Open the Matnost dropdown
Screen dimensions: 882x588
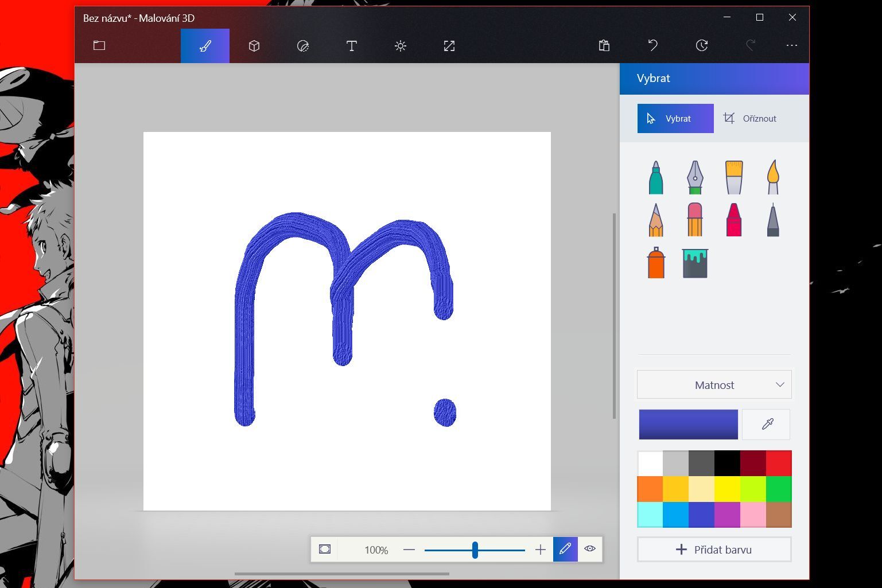pyautogui.click(x=713, y=384)
